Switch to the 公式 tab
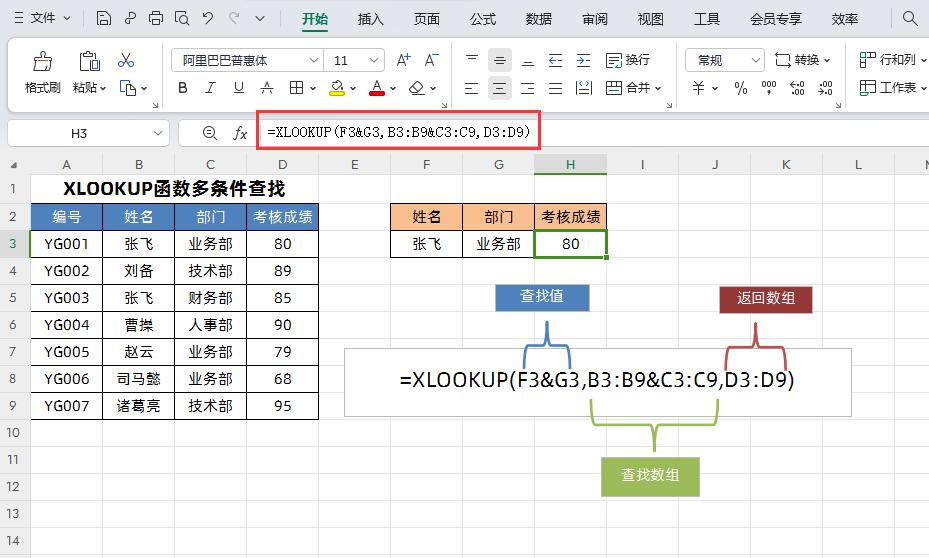The image size is (929, 558). (x=482, y=19)
